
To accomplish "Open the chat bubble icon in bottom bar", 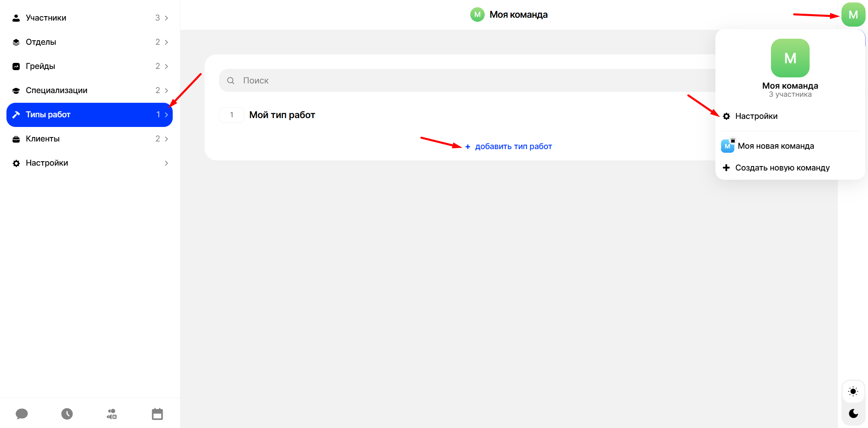I will click(x=22, y=414).
